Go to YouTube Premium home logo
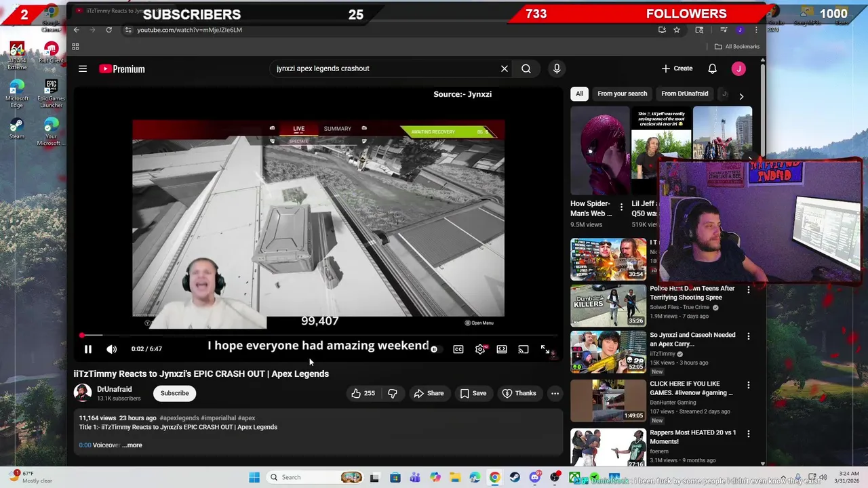Viewport: 868px width, 488px height. (122, 68)
